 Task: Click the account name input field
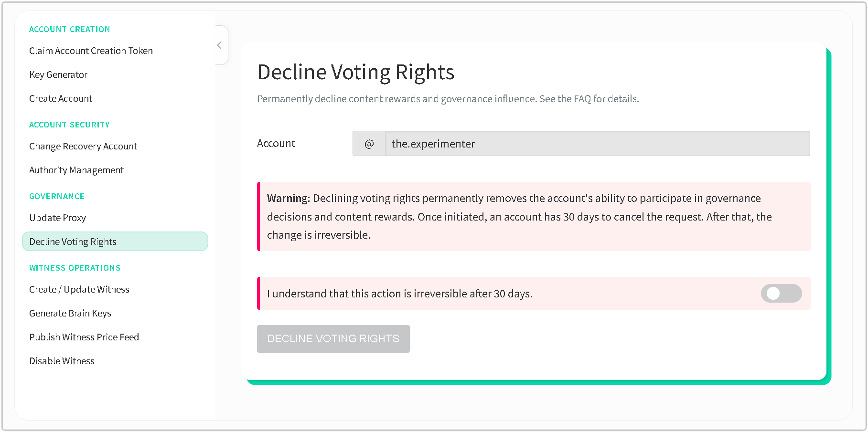(597, 144)
